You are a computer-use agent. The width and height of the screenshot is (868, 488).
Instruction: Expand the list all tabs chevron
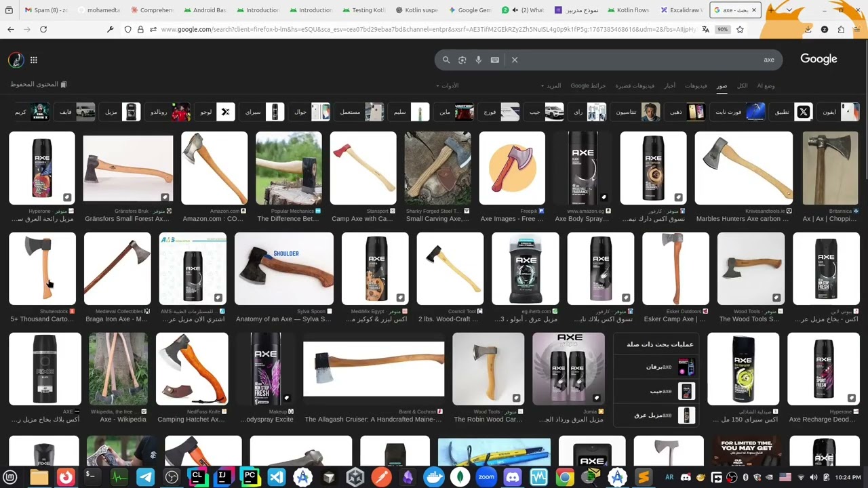(791, 10)
